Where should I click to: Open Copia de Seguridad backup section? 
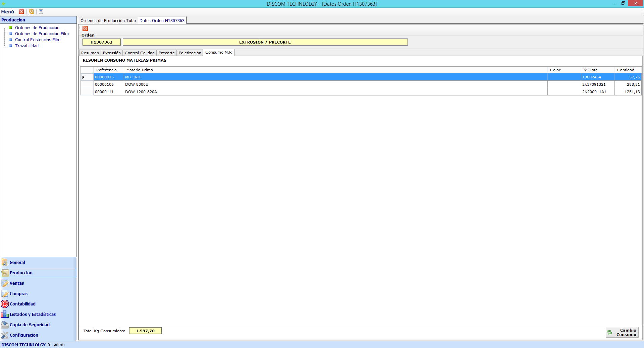click(x=30, y=325)
